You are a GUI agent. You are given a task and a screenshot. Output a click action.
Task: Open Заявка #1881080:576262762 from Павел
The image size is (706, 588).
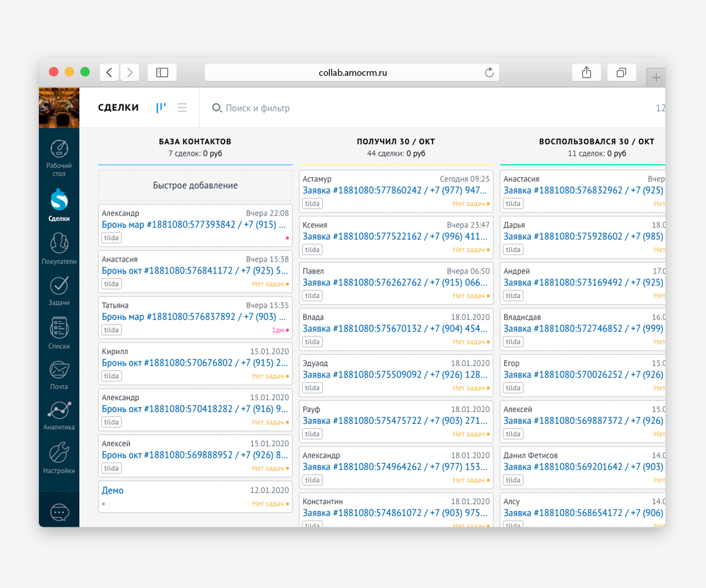[395, 282]
